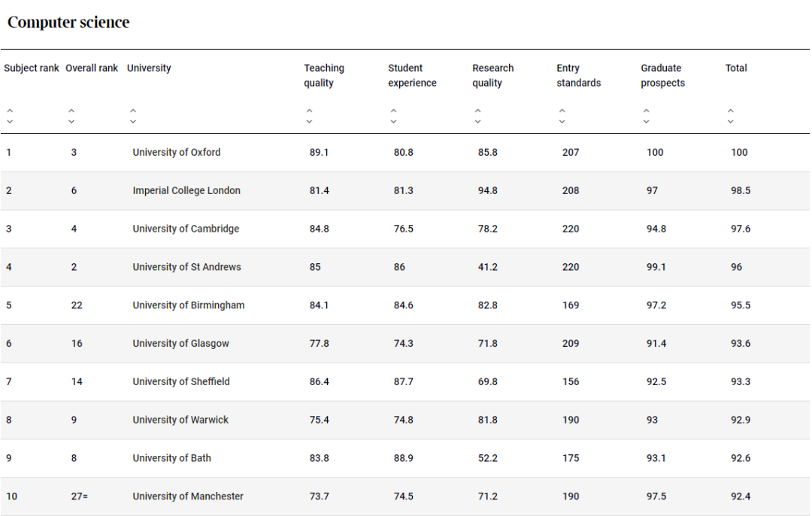Sort by Student experience arrows
The height and width of the screenshot is (516, 812).
click(393, 116)
